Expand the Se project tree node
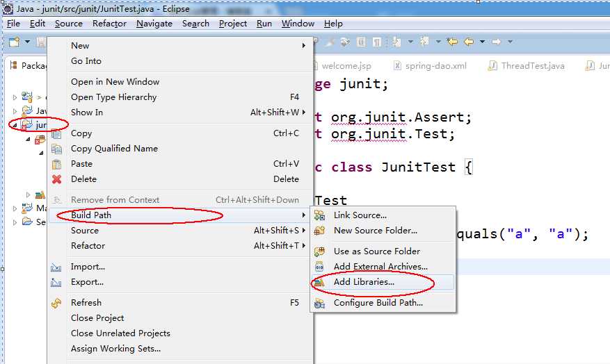The height and width of the screenshot is (364, 610). coord(15,222)
